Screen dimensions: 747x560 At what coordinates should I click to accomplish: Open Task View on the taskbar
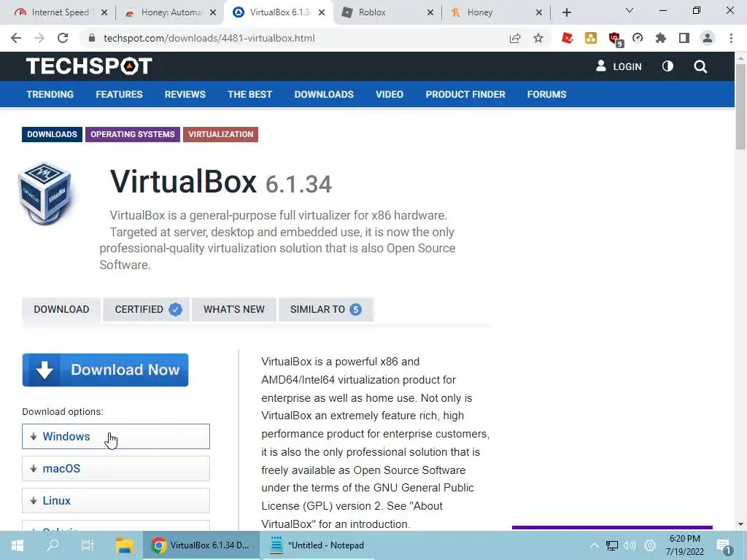[x=88, y=545]
